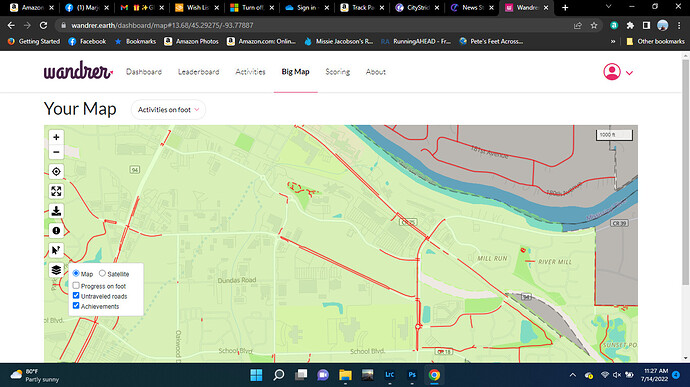Show hidden bookmarks with the double-chevron
Image resolution: width=690 pixels, height=387 pixels.
pos(613,41)
